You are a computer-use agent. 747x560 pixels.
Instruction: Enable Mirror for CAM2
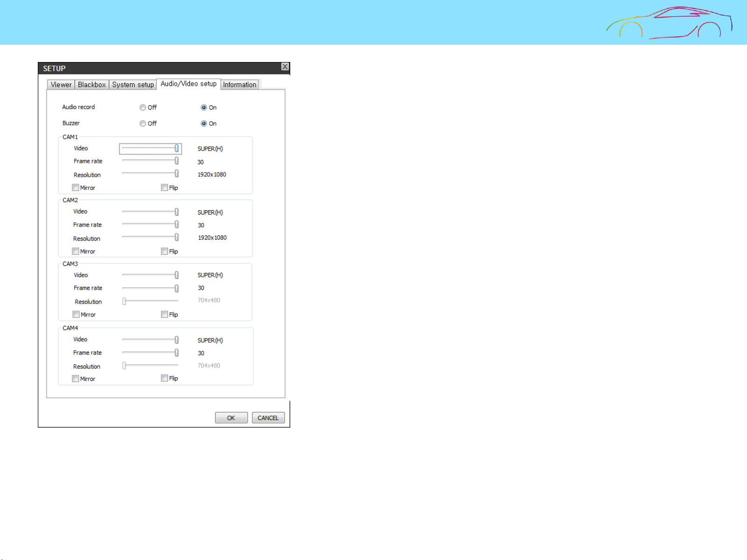[x=76, y=251]
